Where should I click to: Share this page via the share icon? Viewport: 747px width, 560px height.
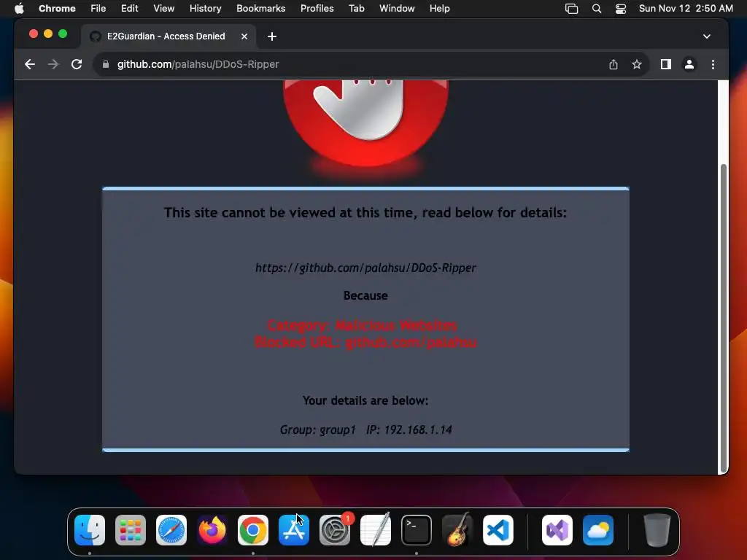point(613,64)
